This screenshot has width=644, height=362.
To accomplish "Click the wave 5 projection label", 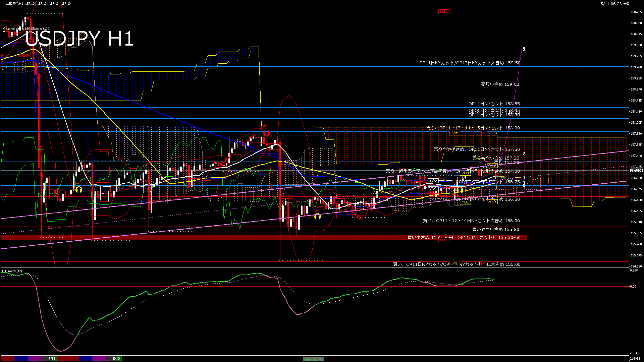I will 524,49.
